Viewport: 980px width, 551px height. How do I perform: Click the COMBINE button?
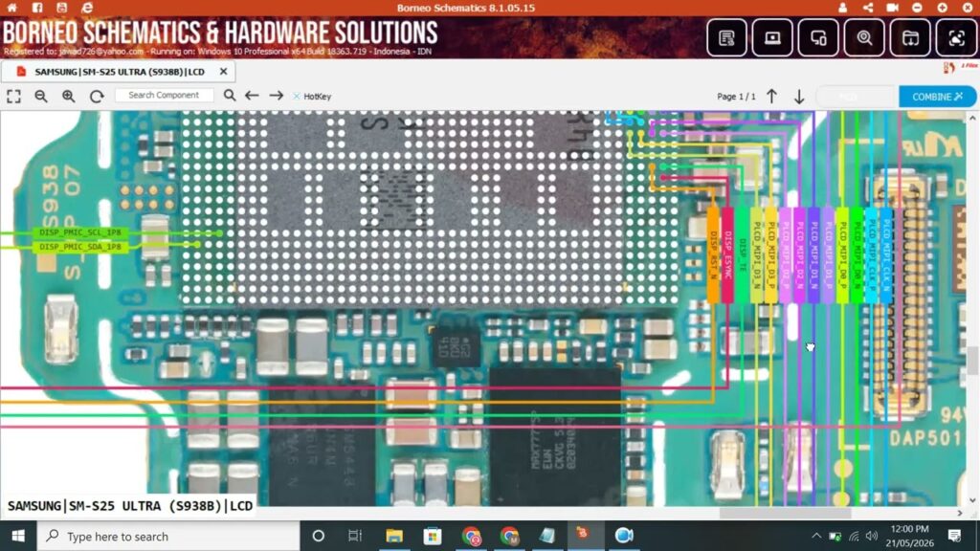coord(937,97)
